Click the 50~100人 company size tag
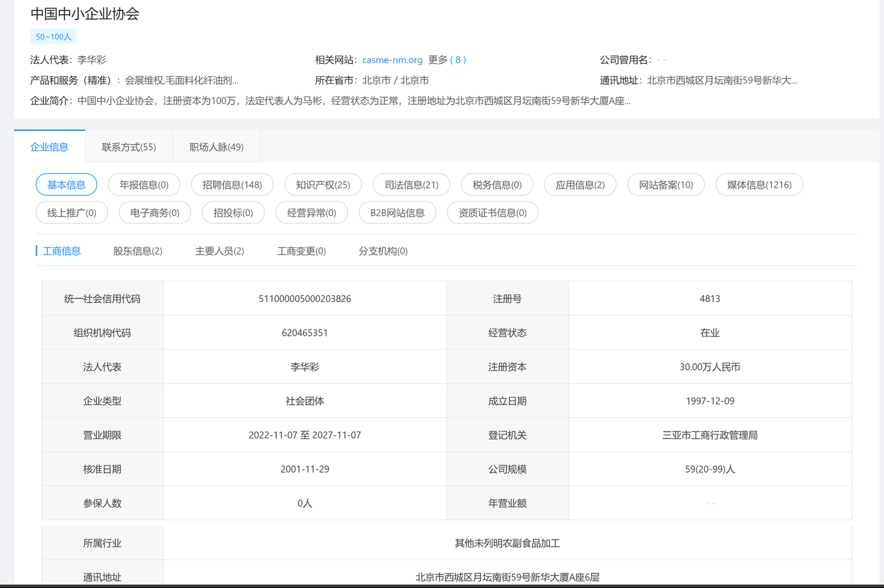Screen dimensions: 884x588 (x=53, y=37)
